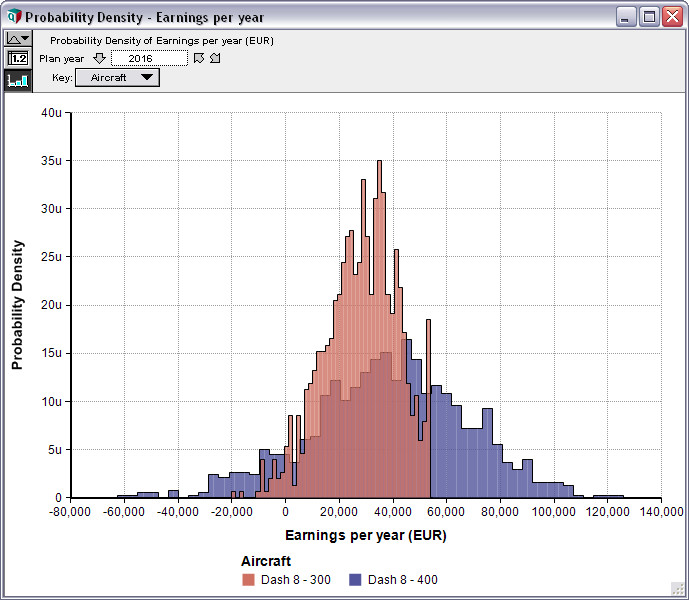Close the Probability Density window
This screenshot has width=689, height=600.
[670, 17]
